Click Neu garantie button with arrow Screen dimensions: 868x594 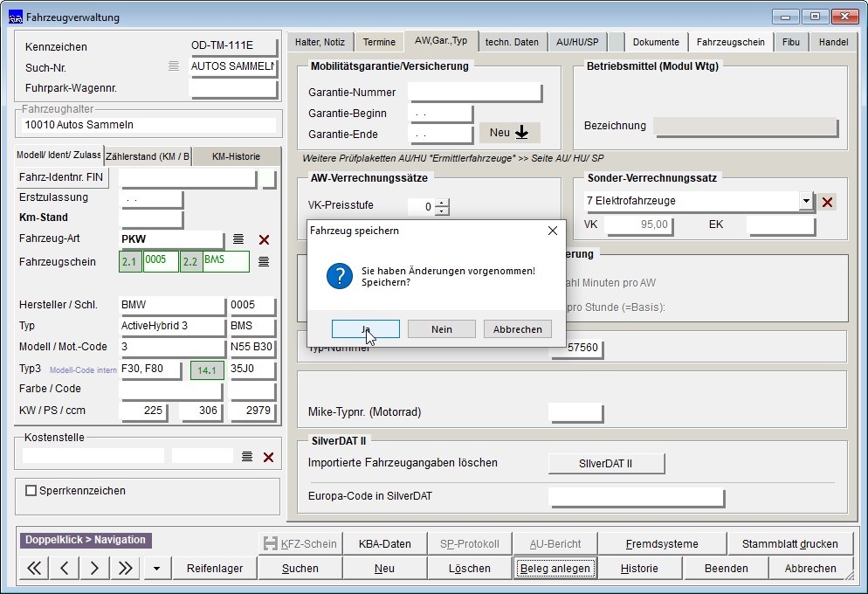509,133
